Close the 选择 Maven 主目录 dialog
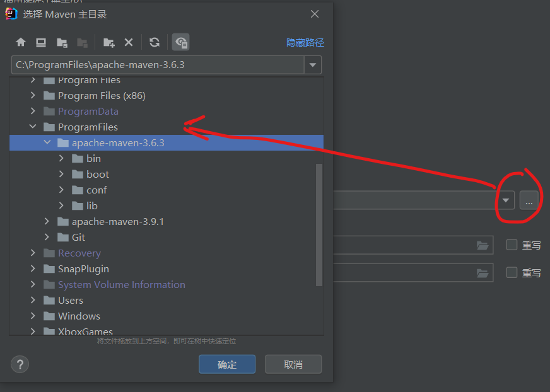 point(315,14)
